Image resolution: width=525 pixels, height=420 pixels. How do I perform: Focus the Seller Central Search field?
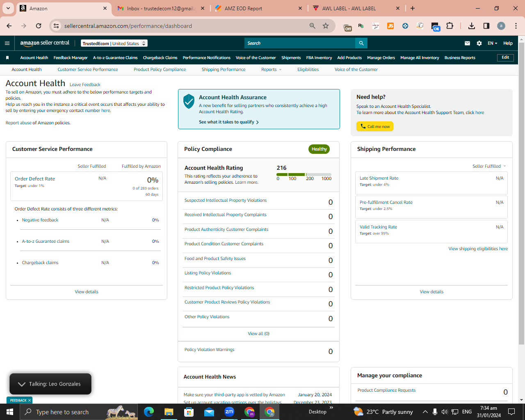click(x=300, y=43)
